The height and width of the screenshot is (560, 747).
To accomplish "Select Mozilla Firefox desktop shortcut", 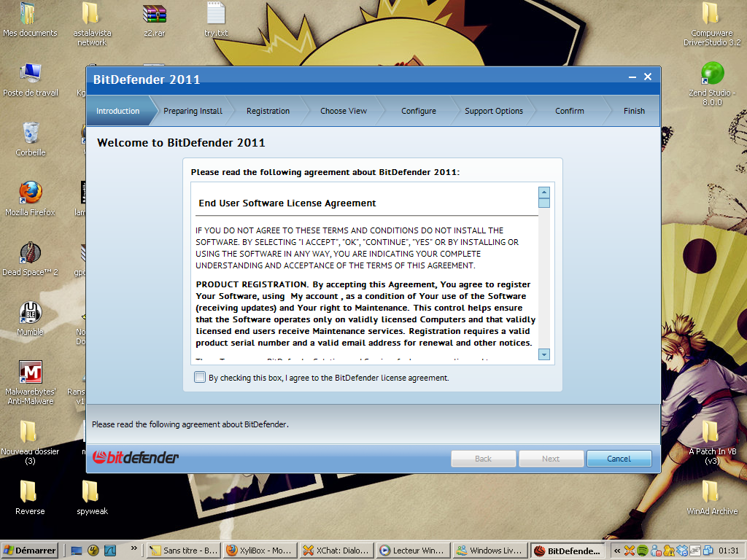I will click(30, 198).
